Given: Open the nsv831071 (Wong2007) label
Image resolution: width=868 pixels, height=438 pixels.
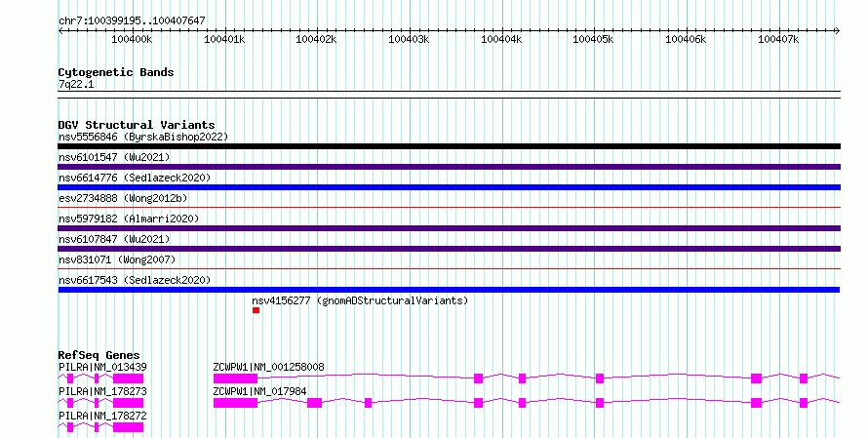Looking at the screenshot, I should coord(117,259).
